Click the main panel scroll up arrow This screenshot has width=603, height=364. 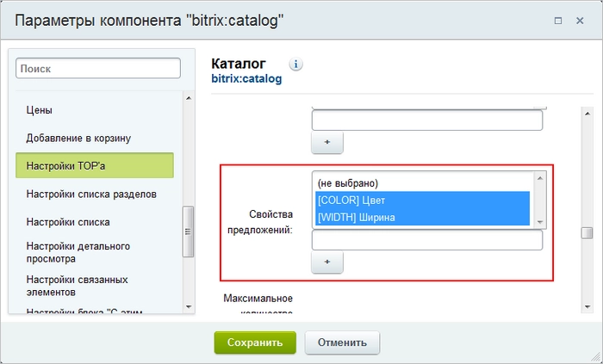click(x=587, y=114)
